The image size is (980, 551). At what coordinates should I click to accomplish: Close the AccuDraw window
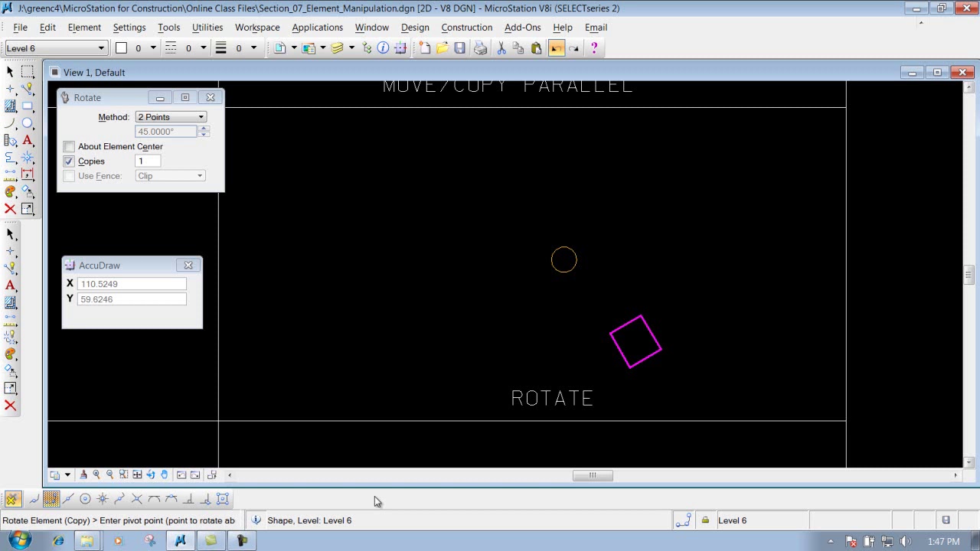pos(188,266)
